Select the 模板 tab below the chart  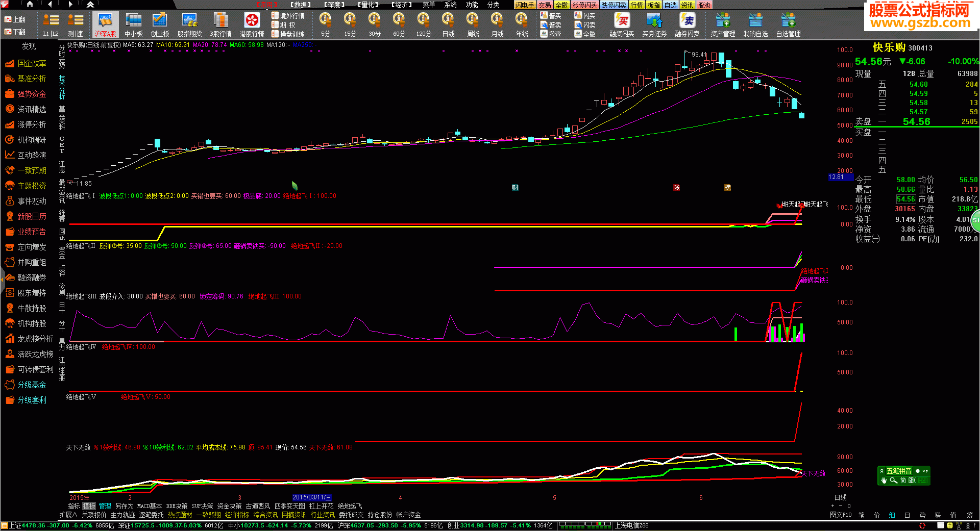point(89,506)
